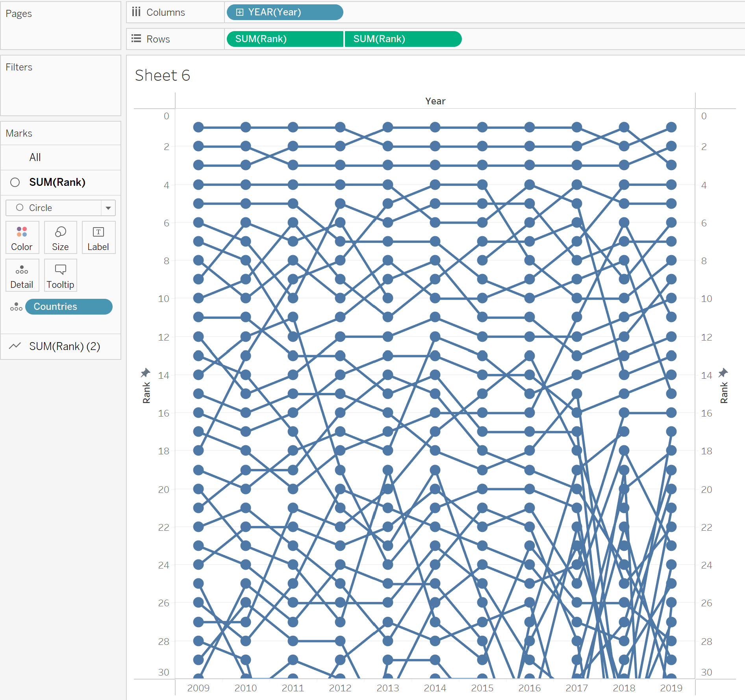Click the circle icon beside SUM(Rank) marks
745x700 pixels.
[x=15, y=182]
